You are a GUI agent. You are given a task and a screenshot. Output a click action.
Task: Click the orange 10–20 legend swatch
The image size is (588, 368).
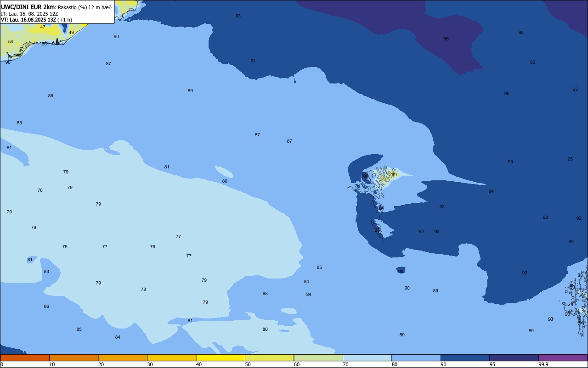click(x=73, y=357)
